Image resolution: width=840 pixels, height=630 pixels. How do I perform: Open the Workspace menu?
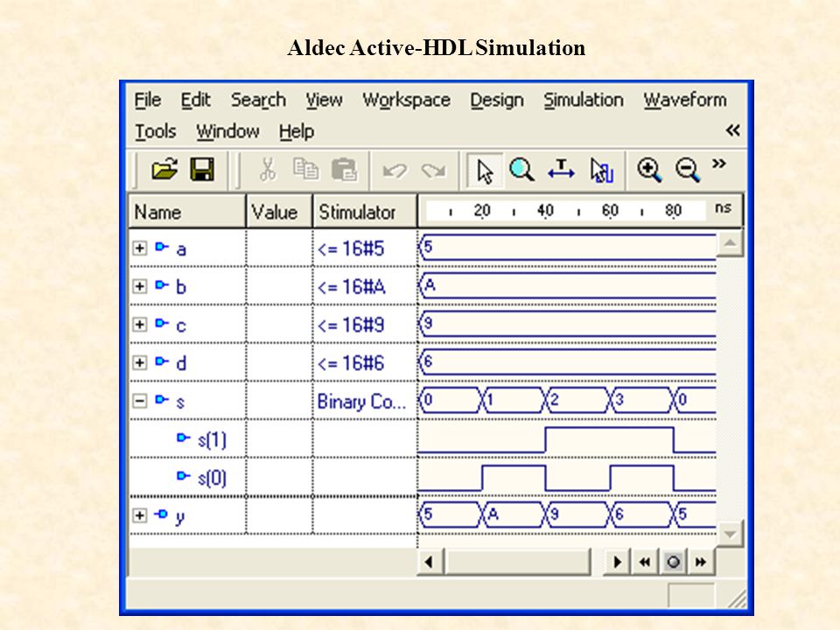[407, 100]
